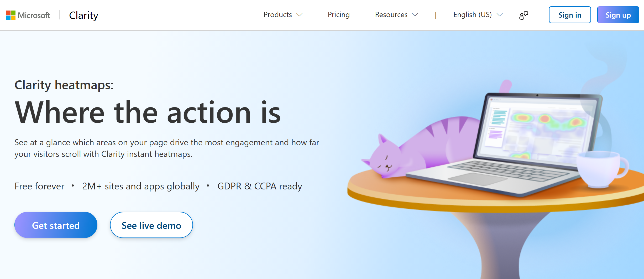This screenshot has height=279, width=644.
Task: Expand the Resources menu
Action: (x=396, y=15)
